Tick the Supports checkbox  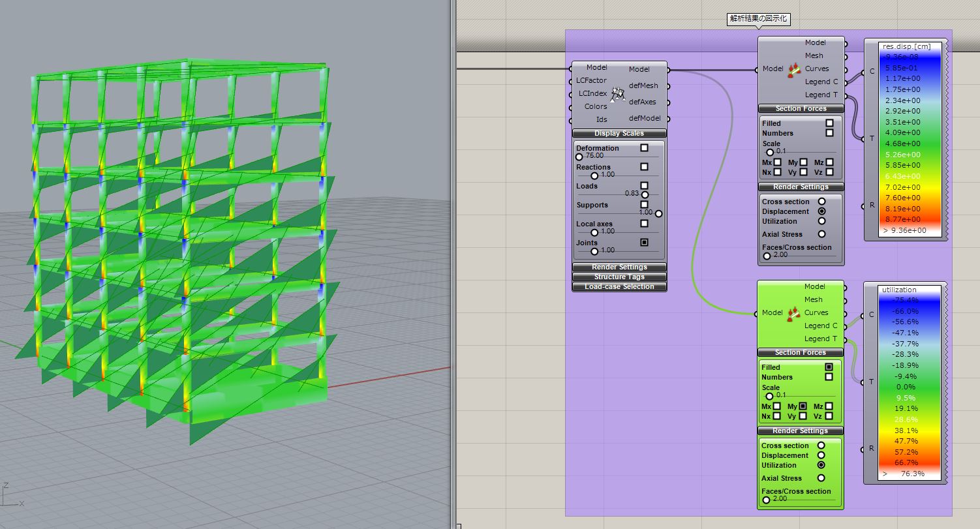click(645, 205)
